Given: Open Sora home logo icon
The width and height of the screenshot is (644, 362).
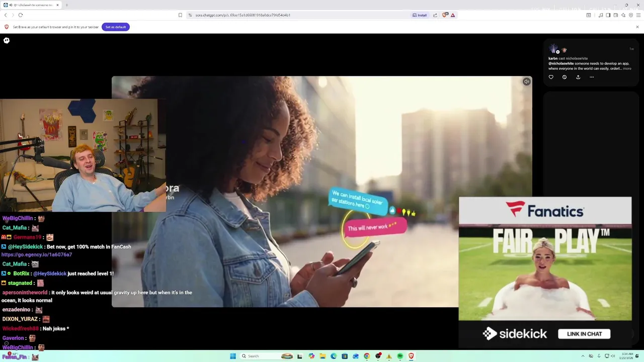Looking at the screenshot, I should [x=7, y=40].
